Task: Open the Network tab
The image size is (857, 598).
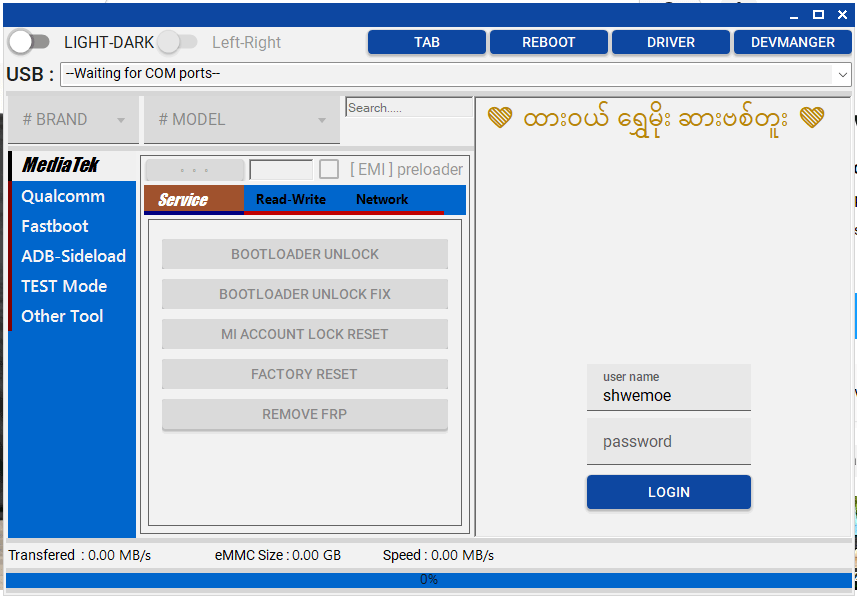Action: tap(381, 199)
